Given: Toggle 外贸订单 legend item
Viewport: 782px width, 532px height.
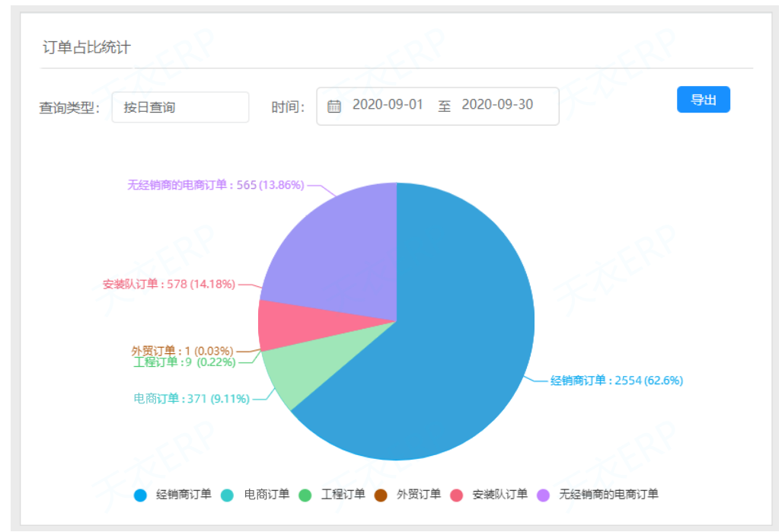Looking at the screenshot, I should [x=407, y=495].
